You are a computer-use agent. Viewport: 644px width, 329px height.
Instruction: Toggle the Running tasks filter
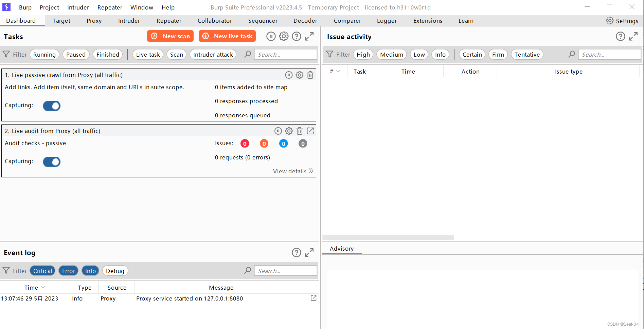[x=44, y=55]
